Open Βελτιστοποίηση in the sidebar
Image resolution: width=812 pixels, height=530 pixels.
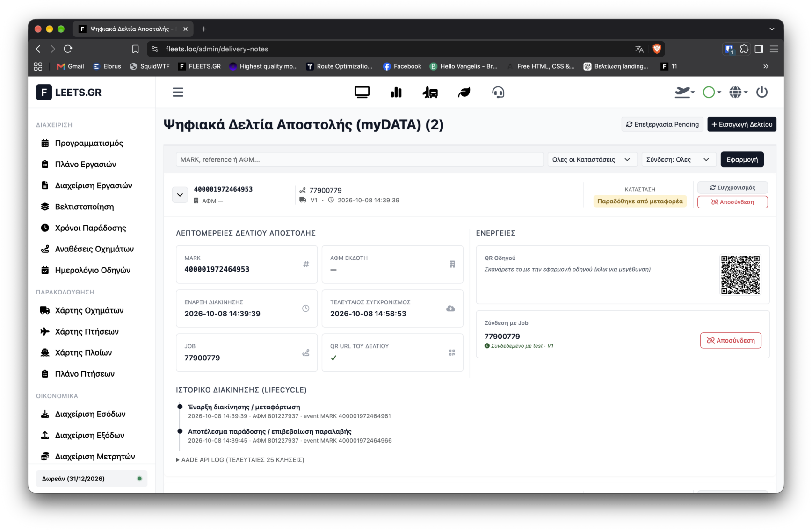coord(84,207)
